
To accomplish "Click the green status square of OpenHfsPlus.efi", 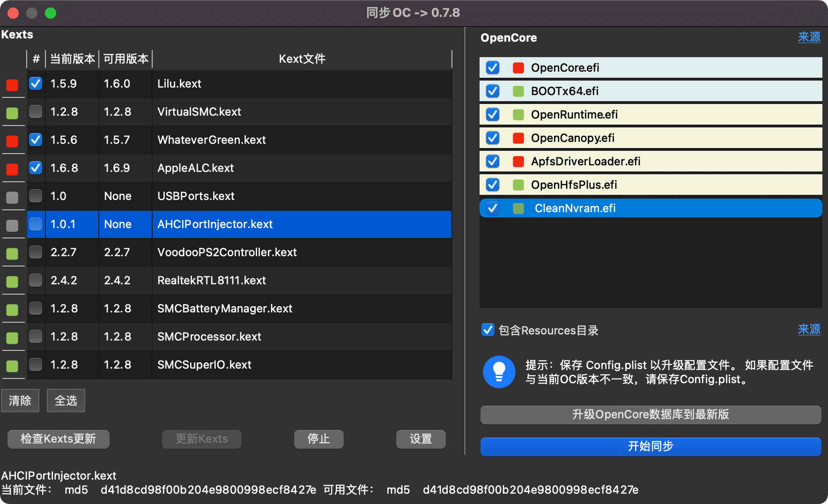I will point(518,185).
